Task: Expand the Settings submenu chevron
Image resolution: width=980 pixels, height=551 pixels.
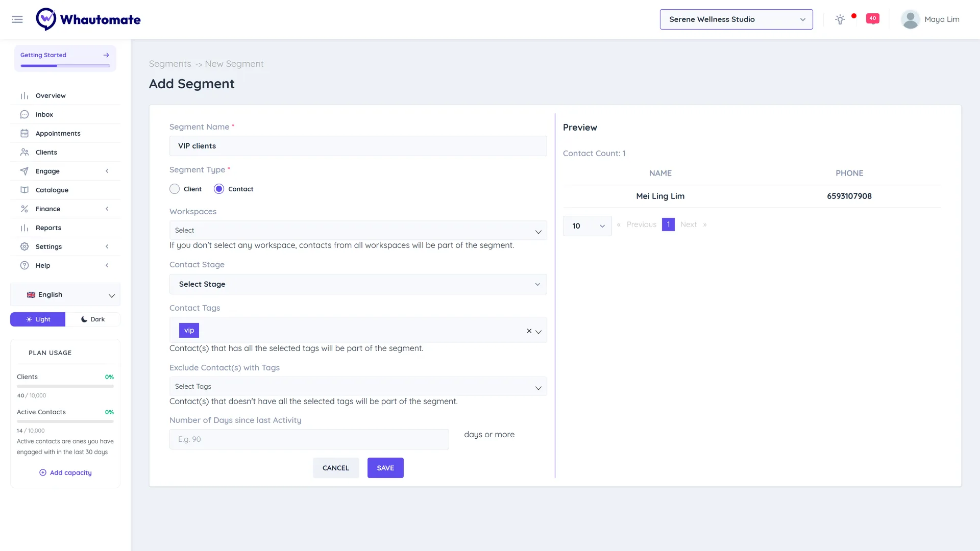Action: (x=107, y=246)
